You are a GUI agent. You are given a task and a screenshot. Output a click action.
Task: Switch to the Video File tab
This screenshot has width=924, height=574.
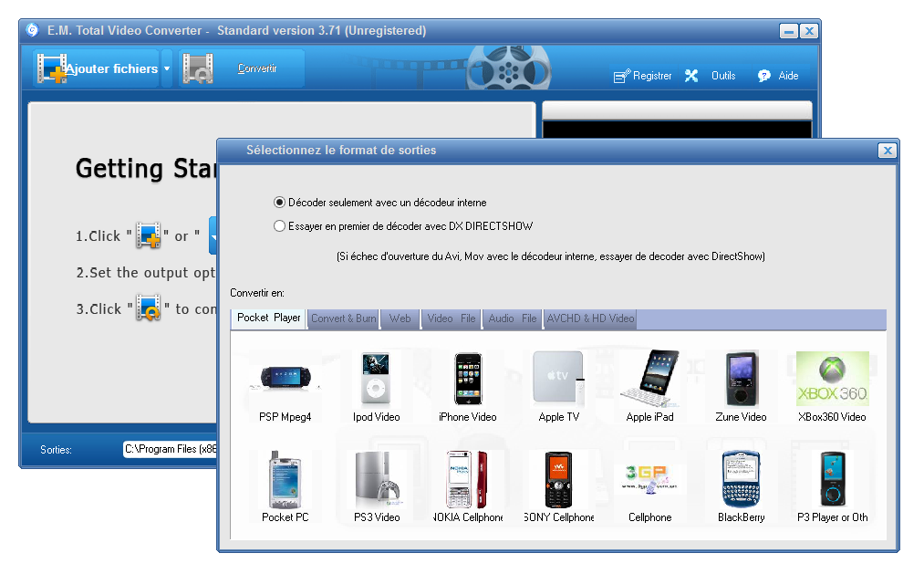(x=452, y=318)
